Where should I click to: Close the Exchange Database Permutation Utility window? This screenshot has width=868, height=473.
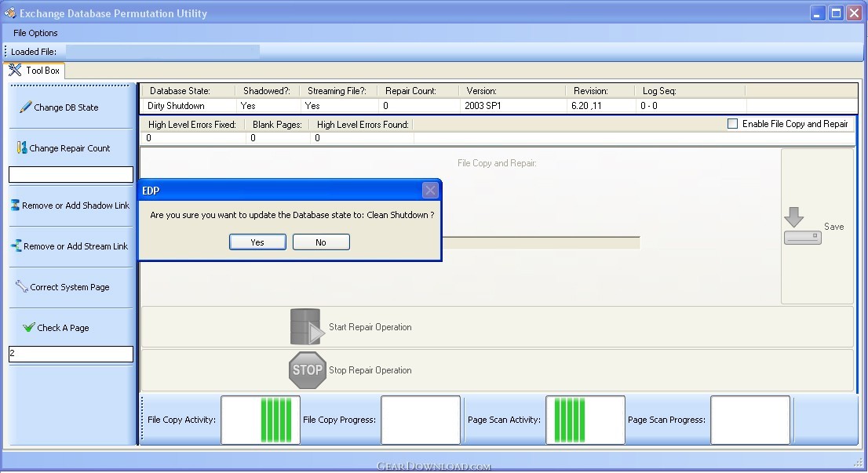[x=854, y=13]
